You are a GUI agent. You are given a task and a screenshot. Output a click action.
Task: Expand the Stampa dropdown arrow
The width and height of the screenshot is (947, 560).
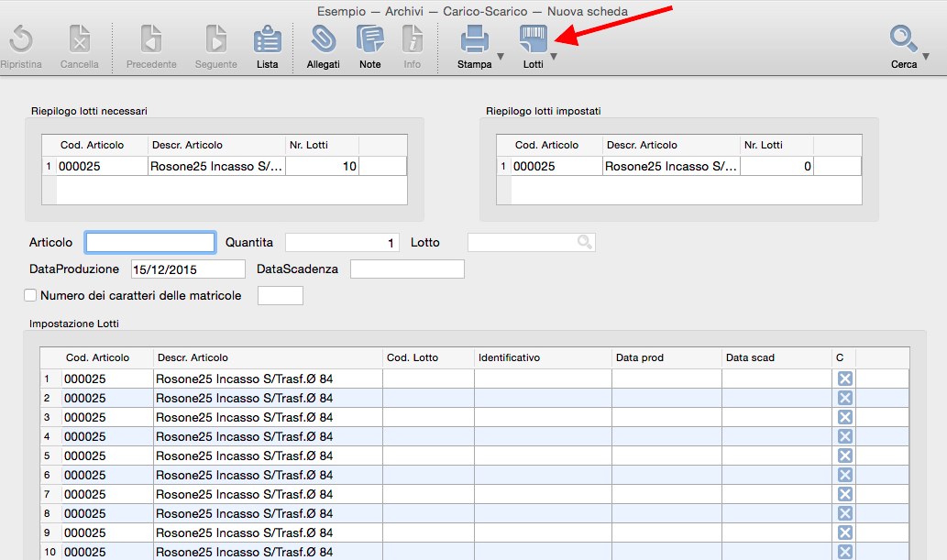501,57
